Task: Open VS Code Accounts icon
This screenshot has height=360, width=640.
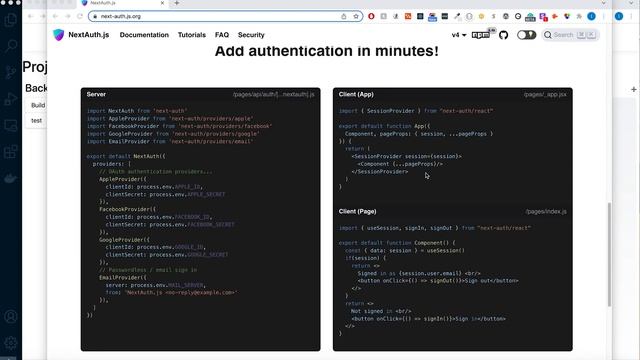Action: click(11, 316)
